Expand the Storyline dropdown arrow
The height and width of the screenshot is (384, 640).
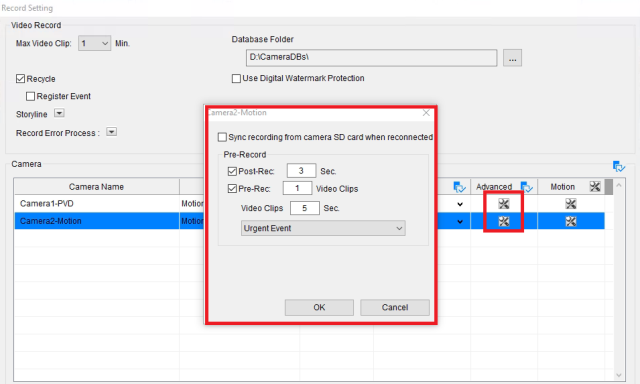pos(59,113)
